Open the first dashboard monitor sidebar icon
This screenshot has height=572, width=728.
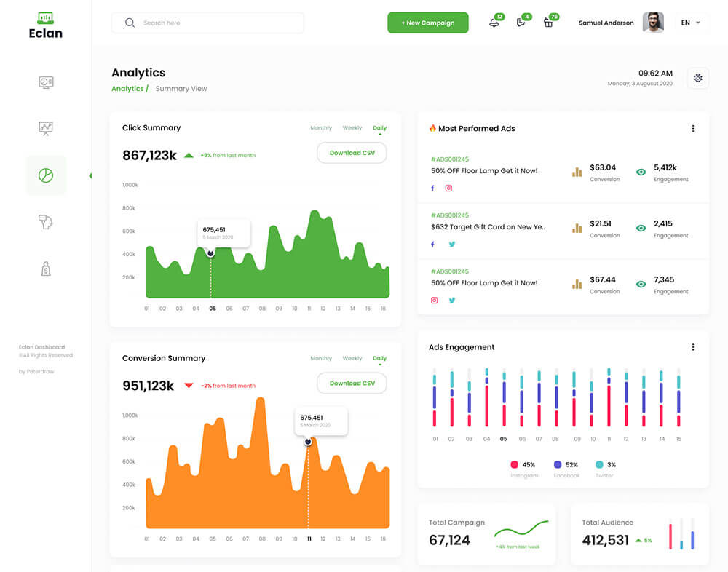46,82
